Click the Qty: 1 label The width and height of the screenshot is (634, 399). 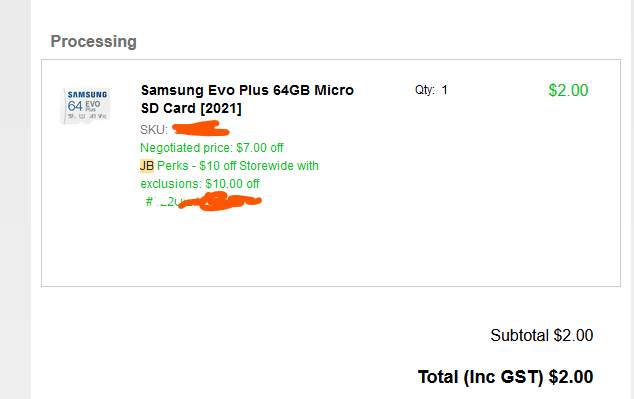(431, 90)
